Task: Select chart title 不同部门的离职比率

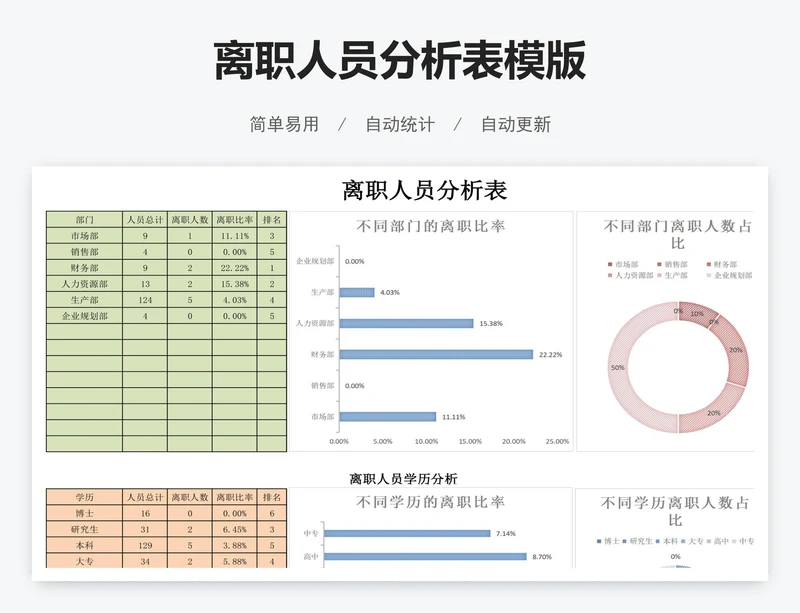Action: point(431,226)
